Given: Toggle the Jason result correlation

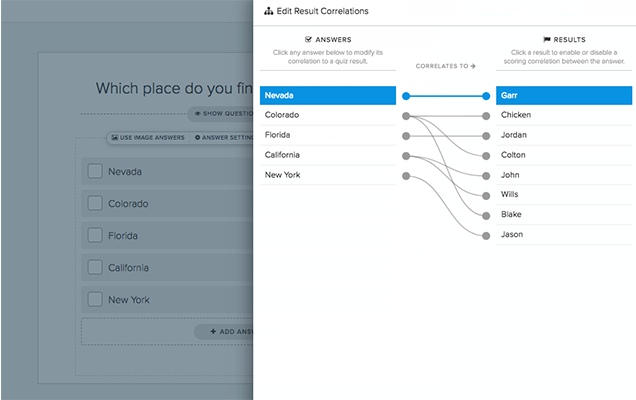Looking at the screenshot, I should [x=564, y=234].
